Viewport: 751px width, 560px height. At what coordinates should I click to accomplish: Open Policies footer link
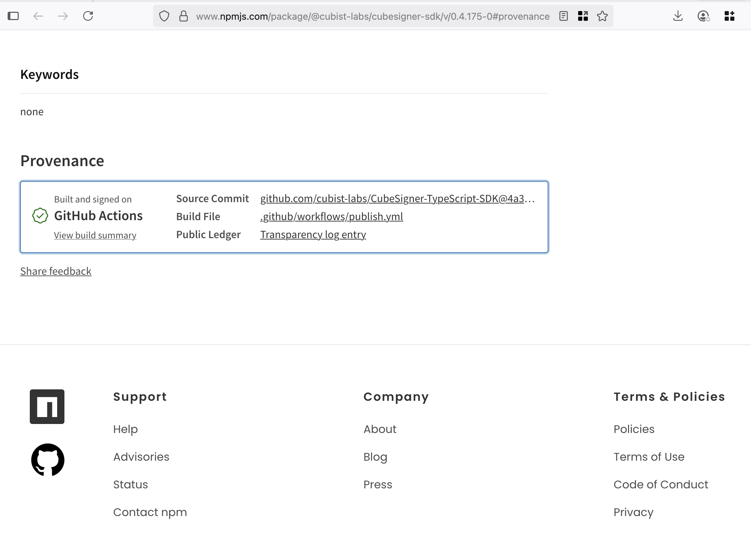pos(634,429)
